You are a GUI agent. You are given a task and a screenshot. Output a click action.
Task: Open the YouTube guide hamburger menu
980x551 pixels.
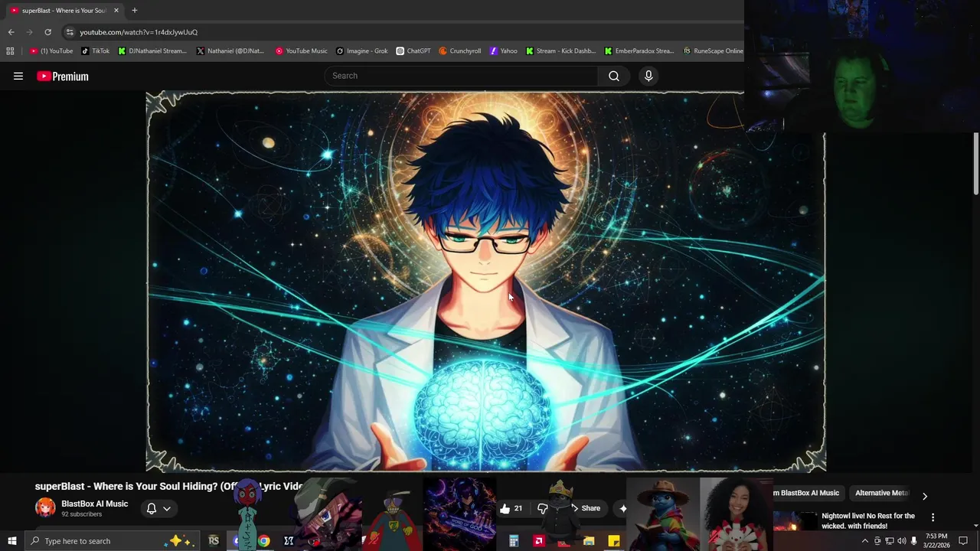[18, 76]
